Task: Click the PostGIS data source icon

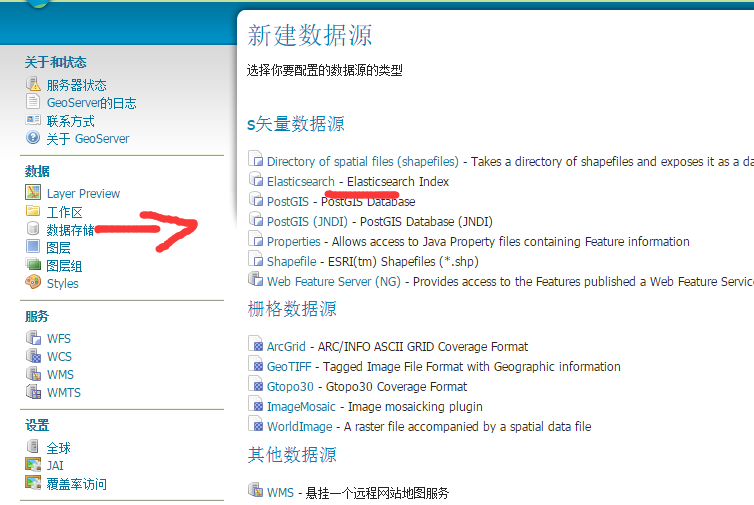Action: 256,199
